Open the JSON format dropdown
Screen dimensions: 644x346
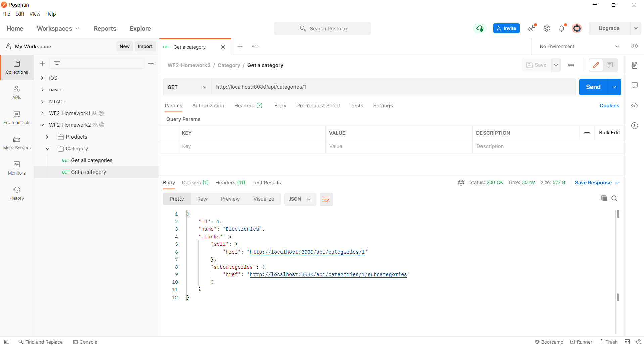point(300,199)
